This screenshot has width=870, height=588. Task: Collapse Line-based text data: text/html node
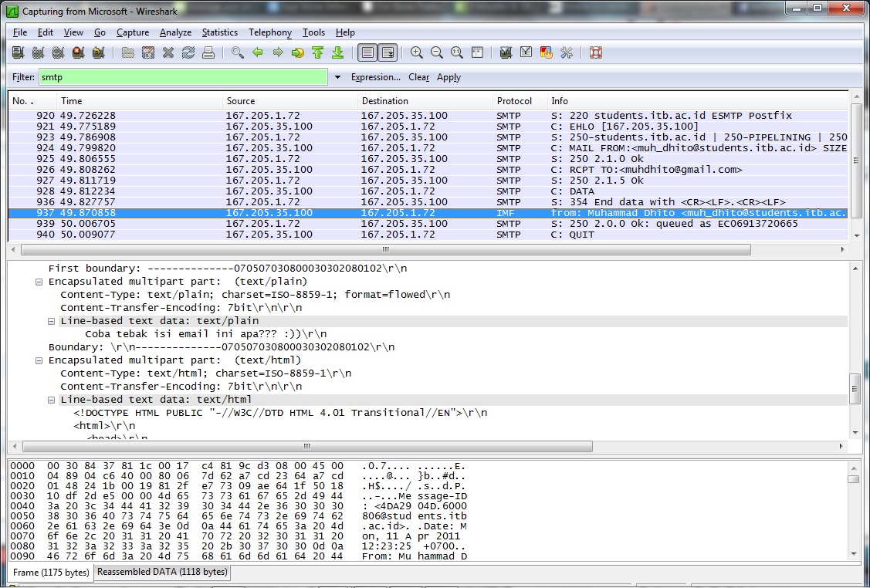[52, 400]
